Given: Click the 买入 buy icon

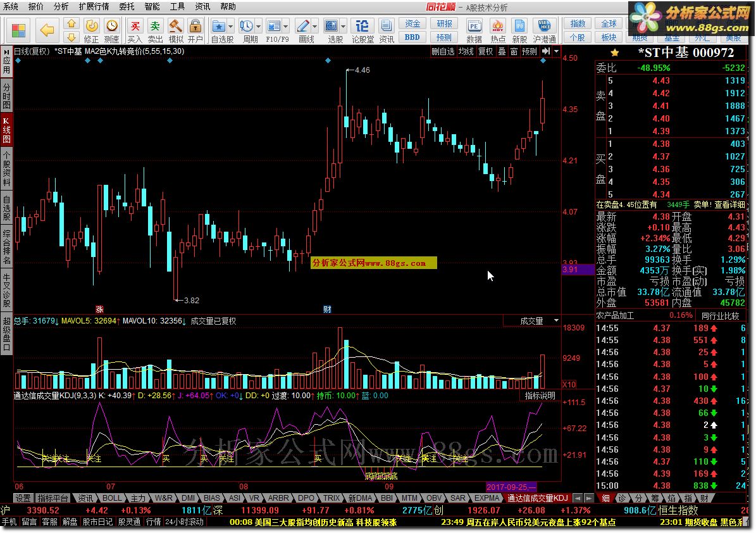Looking at the screenshot, I should (135, 31).
